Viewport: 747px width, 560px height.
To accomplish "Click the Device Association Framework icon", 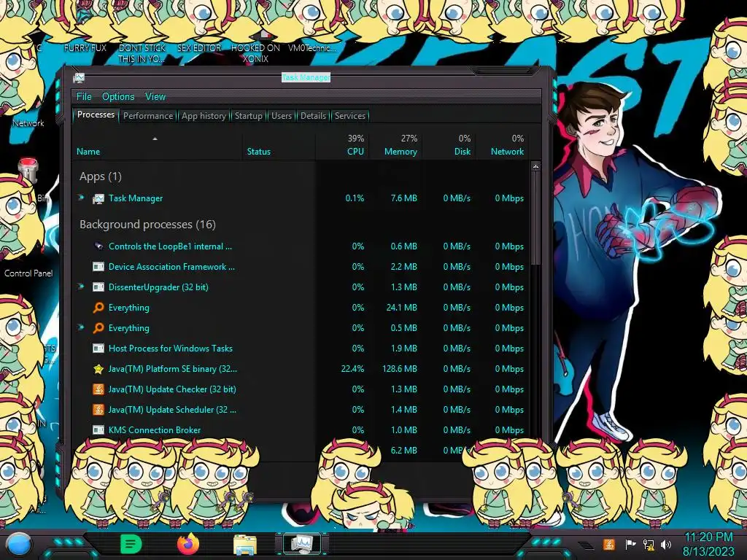I will pos(98,267).
